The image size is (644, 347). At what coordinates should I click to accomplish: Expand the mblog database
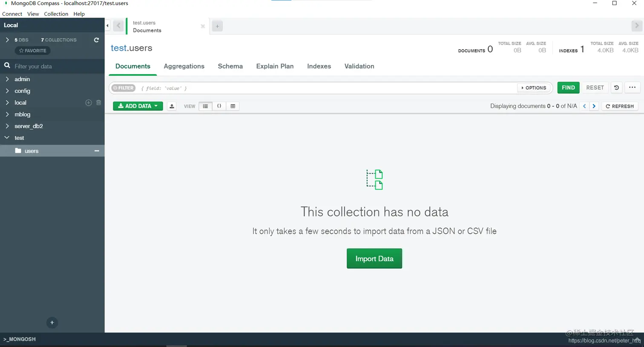(7, 114)
